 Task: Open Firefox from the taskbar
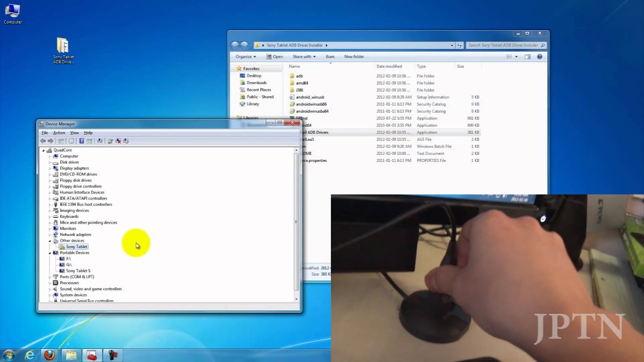point(49,355)
